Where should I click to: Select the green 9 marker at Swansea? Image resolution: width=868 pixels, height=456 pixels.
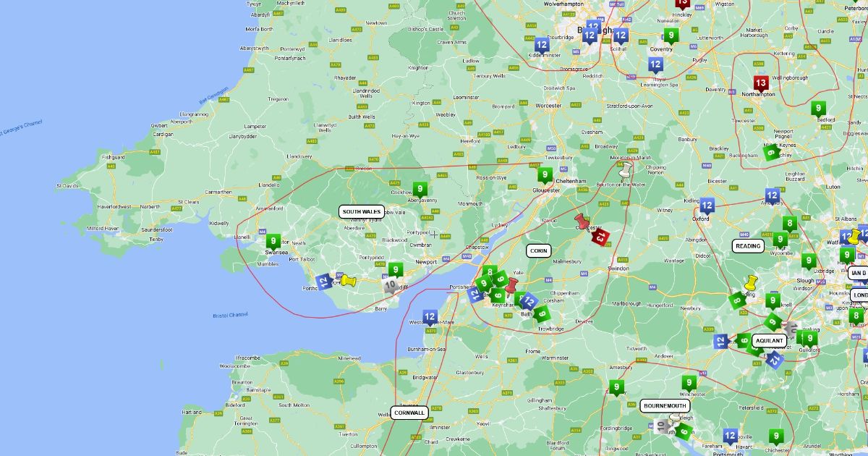pyautogui.click(x=273, y=241)
